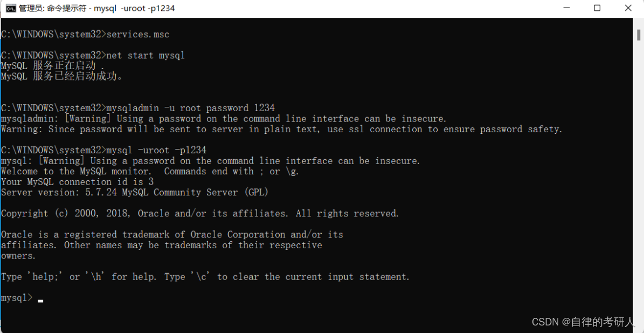Image resolution: width=644 pixels, height=333 pixels.
Task: Select the services.msc command text
Action: pos(137,33)
